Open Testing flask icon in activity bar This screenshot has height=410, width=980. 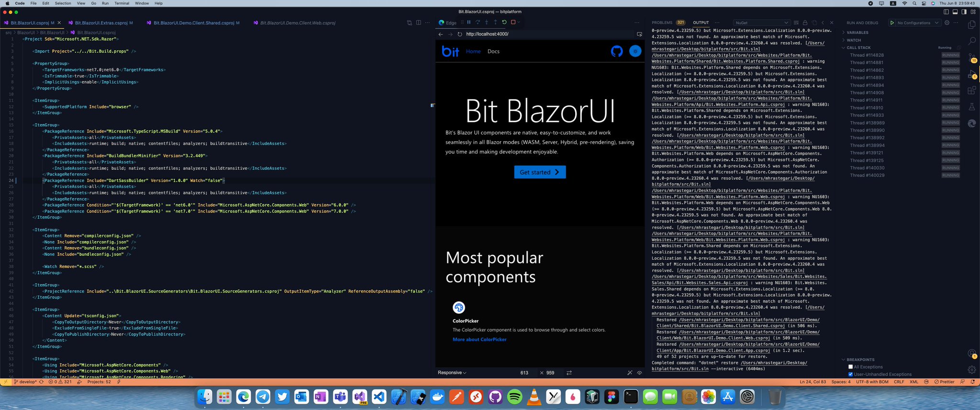[x=971, y=107]
